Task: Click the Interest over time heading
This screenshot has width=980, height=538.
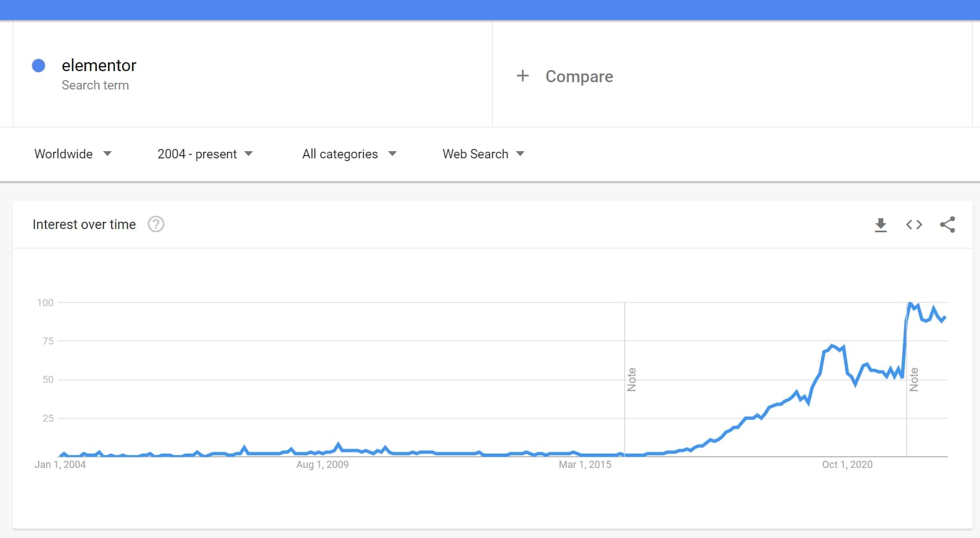Action: tap(84, 225)
